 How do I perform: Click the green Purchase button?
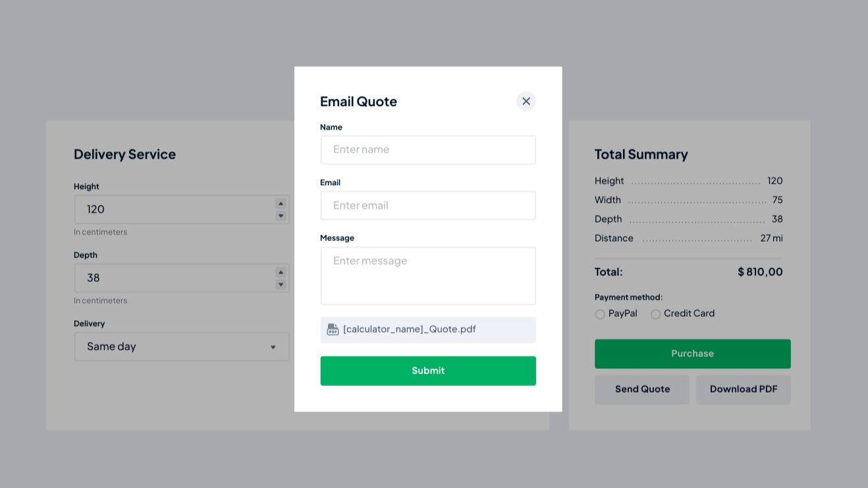tap(692, 354)
